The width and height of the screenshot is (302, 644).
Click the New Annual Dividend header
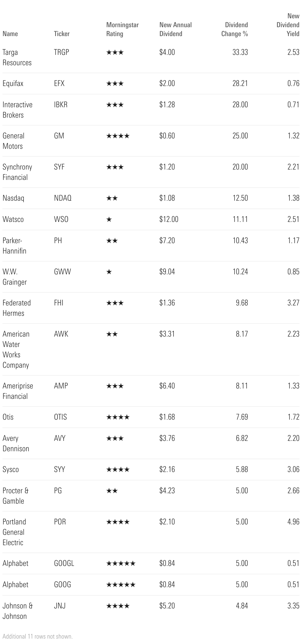click(x=176, y=29)
